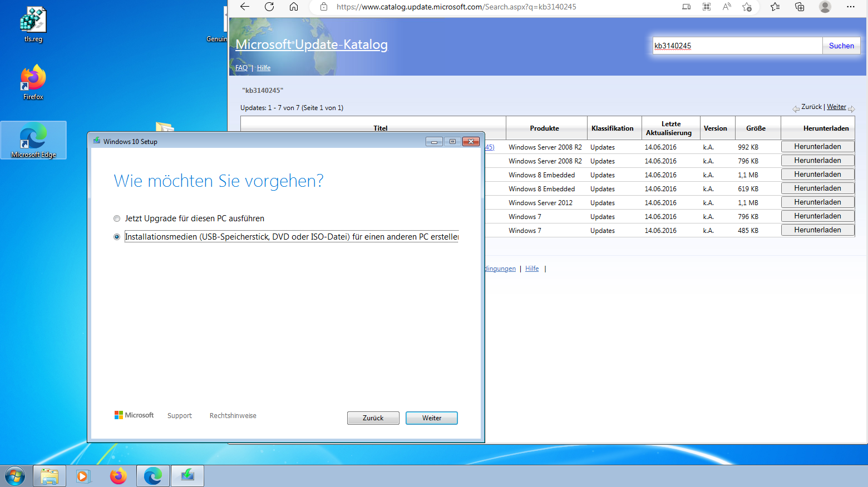
Task: Download the Windows Server 2012 update
Action: pyautogui.click(x=817, y=202)
